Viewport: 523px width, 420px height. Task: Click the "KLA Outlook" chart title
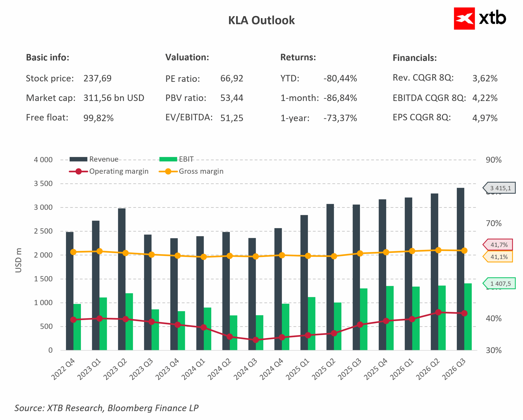click(x=261, y=20)
